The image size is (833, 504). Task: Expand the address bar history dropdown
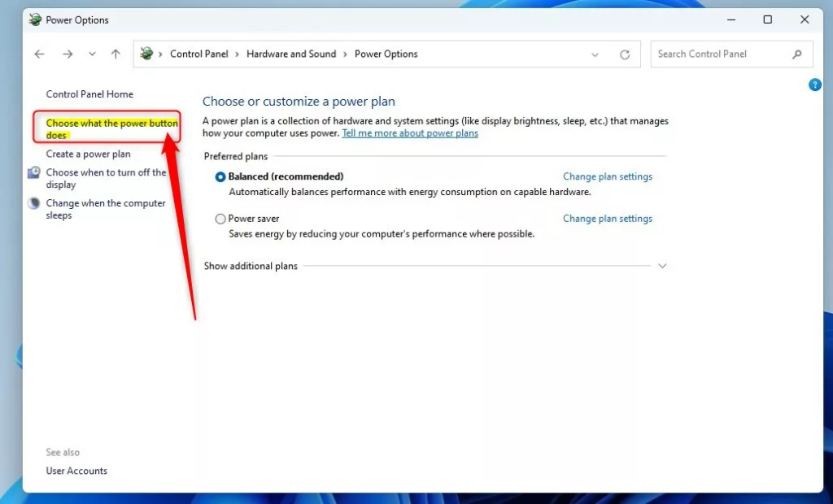(x=595, y=54)
